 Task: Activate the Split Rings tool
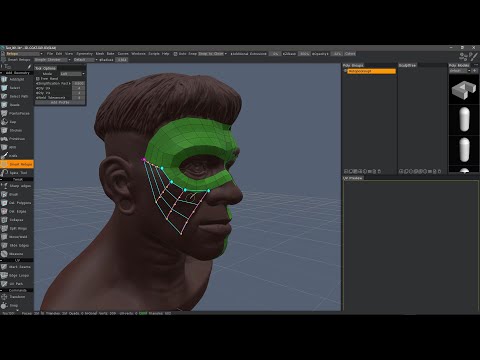tap(17, 228)
